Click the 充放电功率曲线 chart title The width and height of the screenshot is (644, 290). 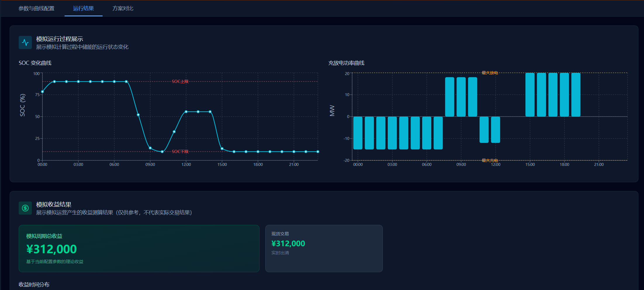point(346,63)
